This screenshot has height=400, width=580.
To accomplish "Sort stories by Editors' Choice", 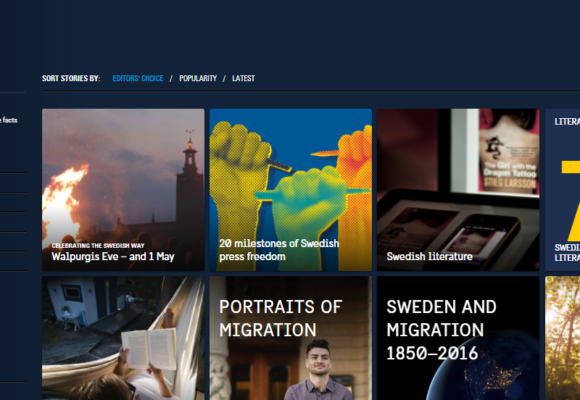I will (x=138, y=78).
